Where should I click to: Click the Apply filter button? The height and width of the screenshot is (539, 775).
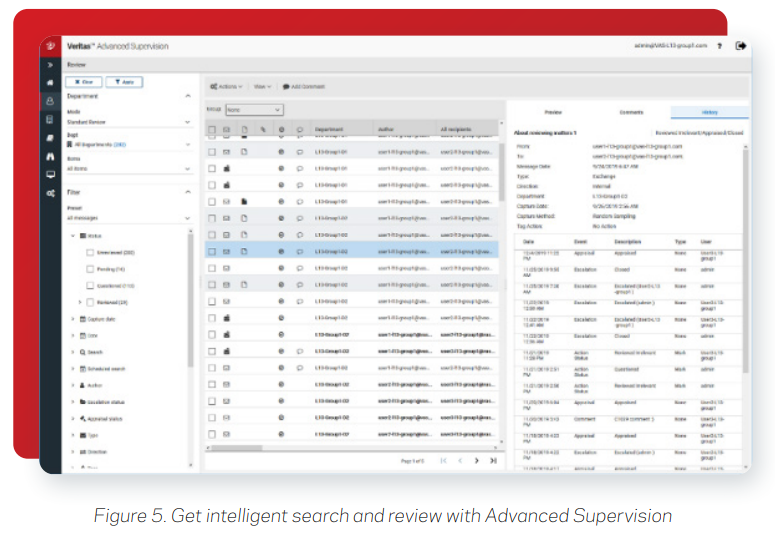point(124,82)
